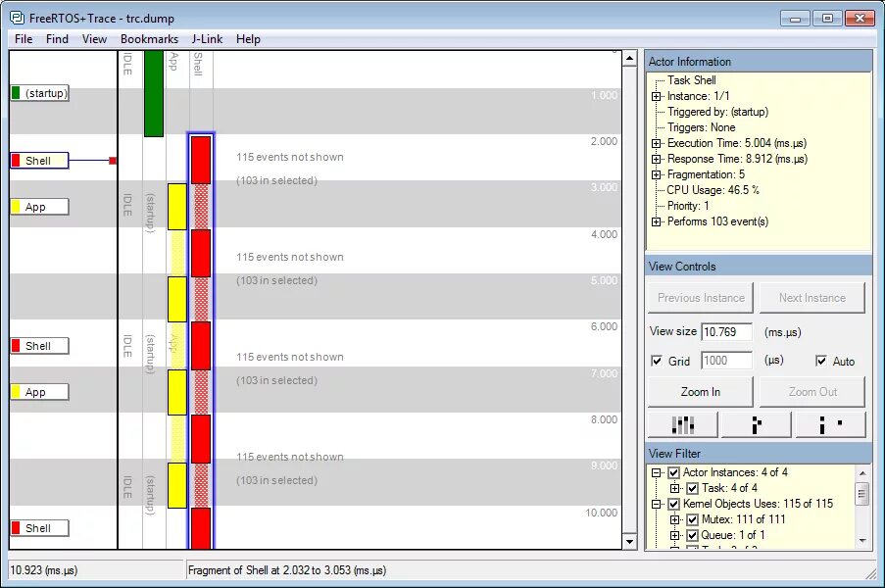
Task: Expand the Execution Time node
Action: 656,143
